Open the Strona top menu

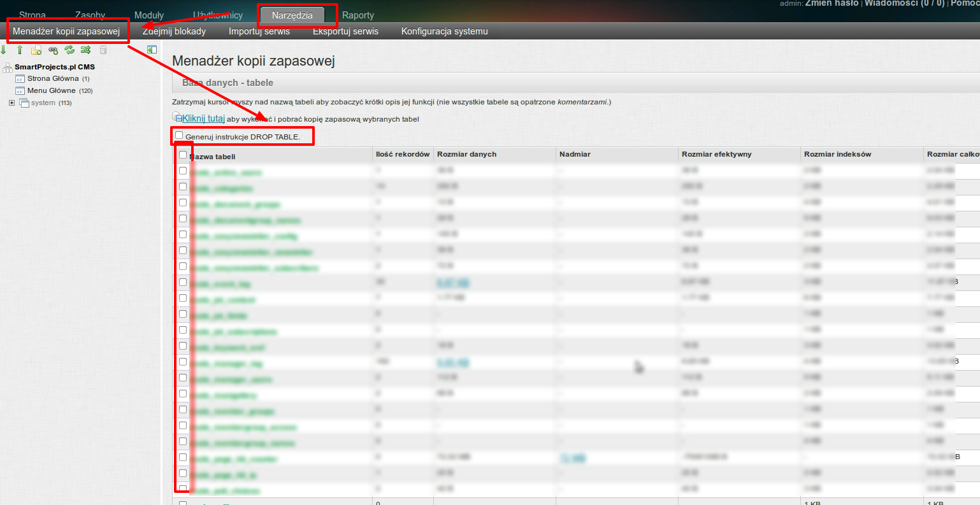[32, 15]
